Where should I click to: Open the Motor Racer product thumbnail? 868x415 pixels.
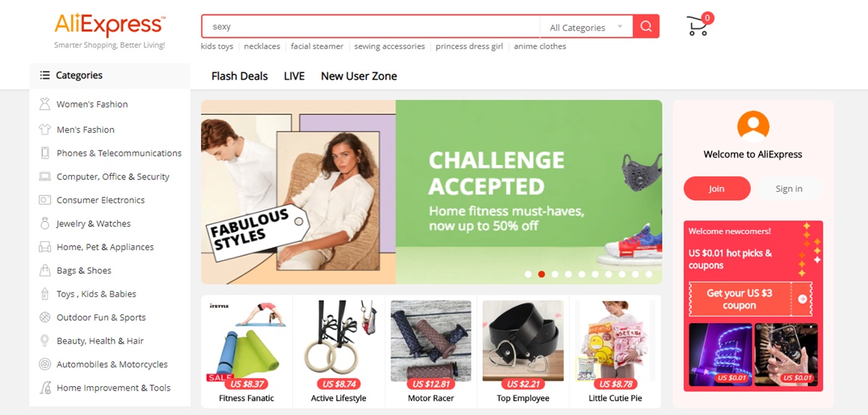[431, 341]
